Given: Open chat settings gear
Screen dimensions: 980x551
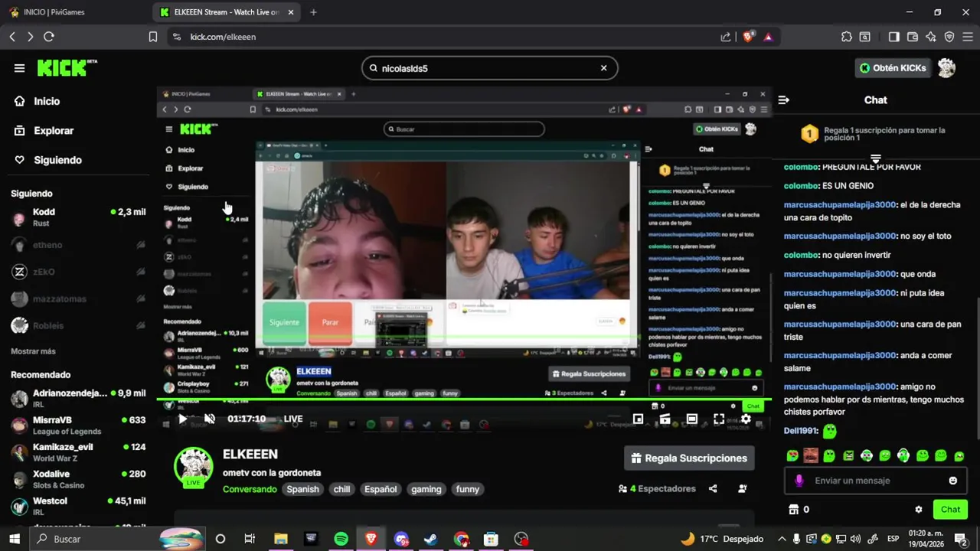Looking at the screenshot, I should (919, 510).
